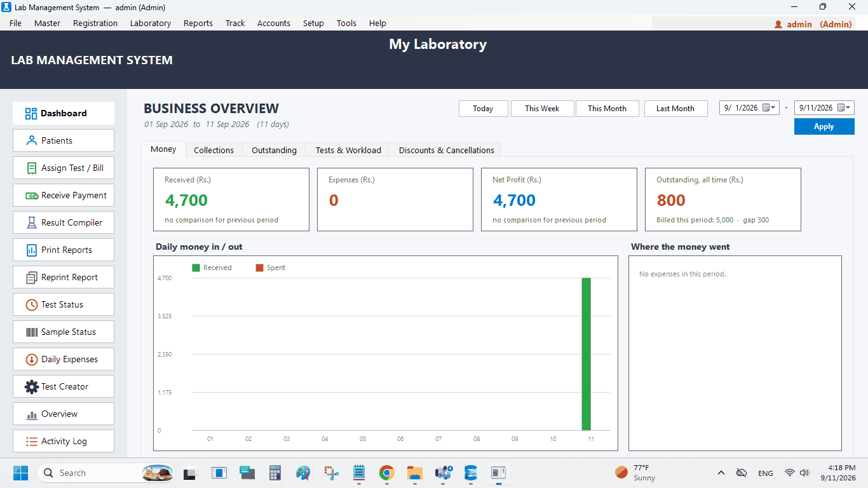Select the Last Month range button
This screenshot has width=868, height=488.
tap(675, 109)
